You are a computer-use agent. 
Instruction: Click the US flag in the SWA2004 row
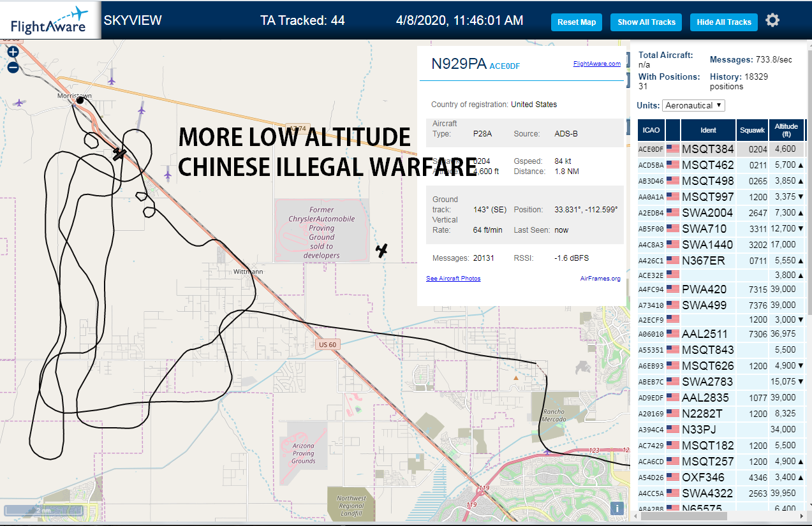[672, 213]
